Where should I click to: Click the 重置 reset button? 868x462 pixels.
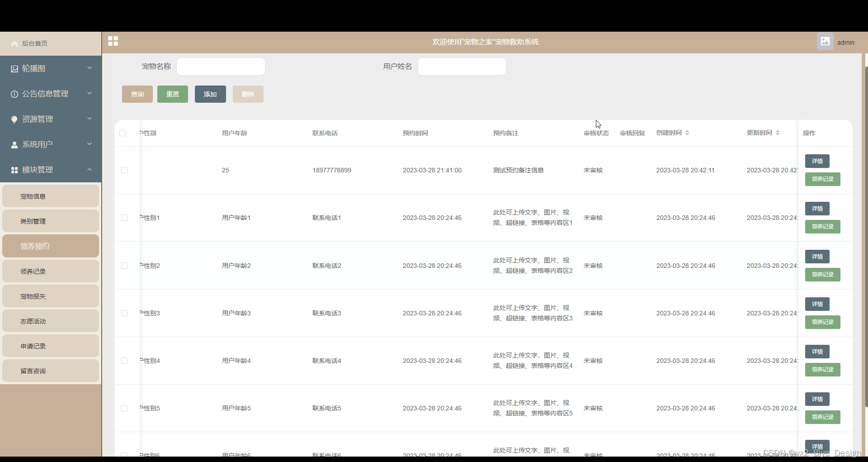point(173,94)
